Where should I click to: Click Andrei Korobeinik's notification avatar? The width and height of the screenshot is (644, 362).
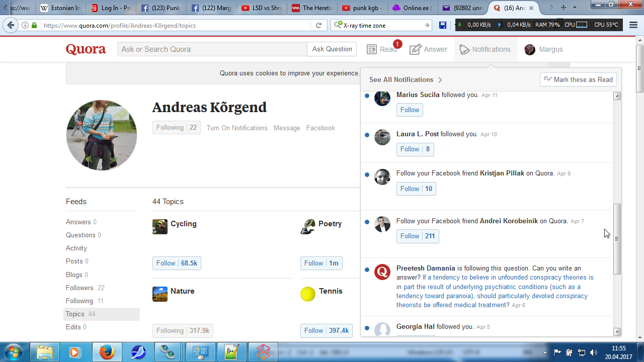382,224
